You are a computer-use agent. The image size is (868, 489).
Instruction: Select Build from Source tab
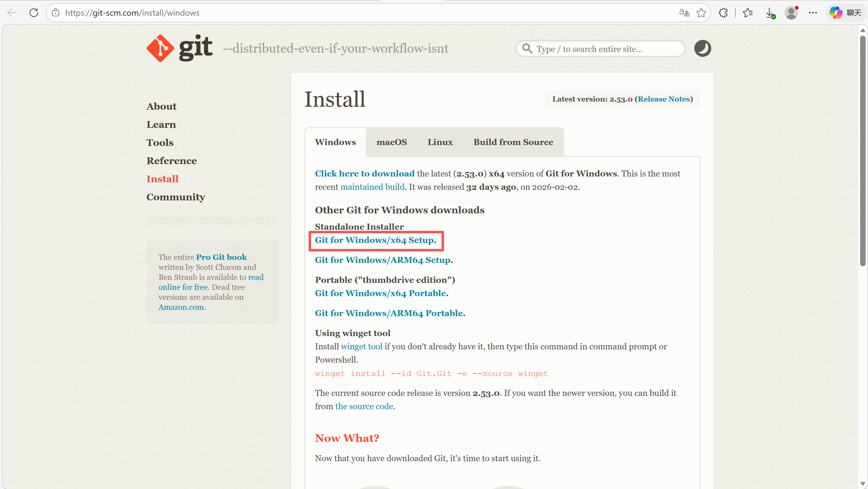[513, 142]
